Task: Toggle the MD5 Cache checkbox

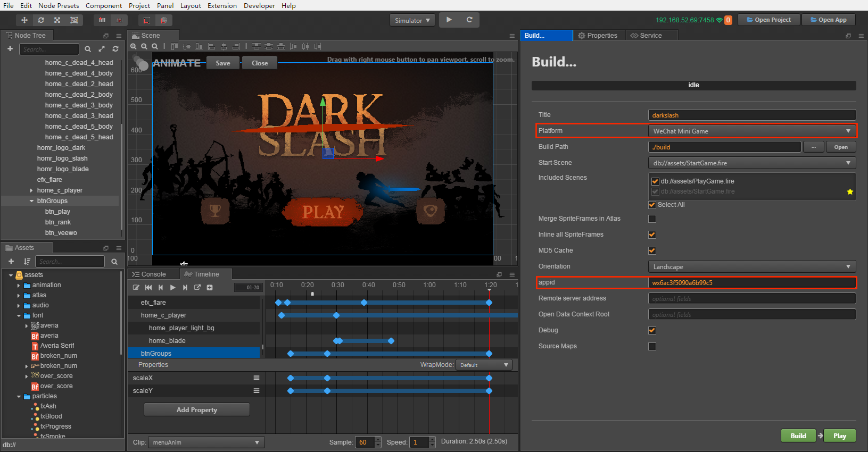Action: pos(652,250)
